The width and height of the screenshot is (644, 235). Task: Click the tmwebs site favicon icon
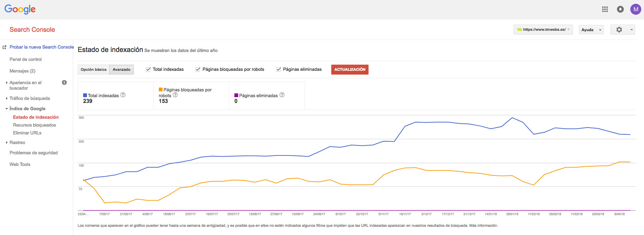point(519,29)
